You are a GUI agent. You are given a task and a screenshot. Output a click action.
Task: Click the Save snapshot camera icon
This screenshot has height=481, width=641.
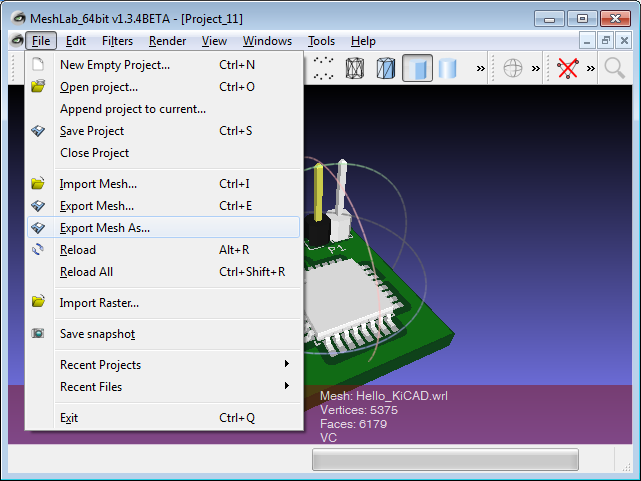coord(38,333)
